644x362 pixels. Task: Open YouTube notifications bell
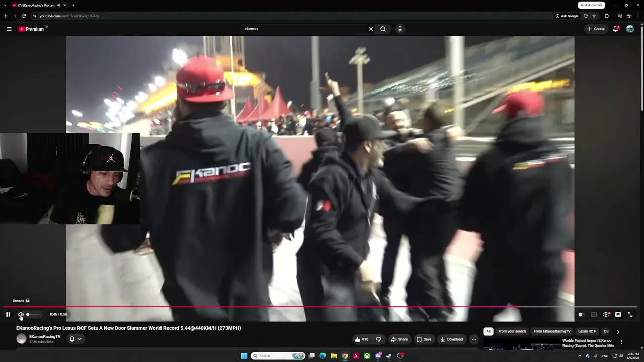[616, 29]
